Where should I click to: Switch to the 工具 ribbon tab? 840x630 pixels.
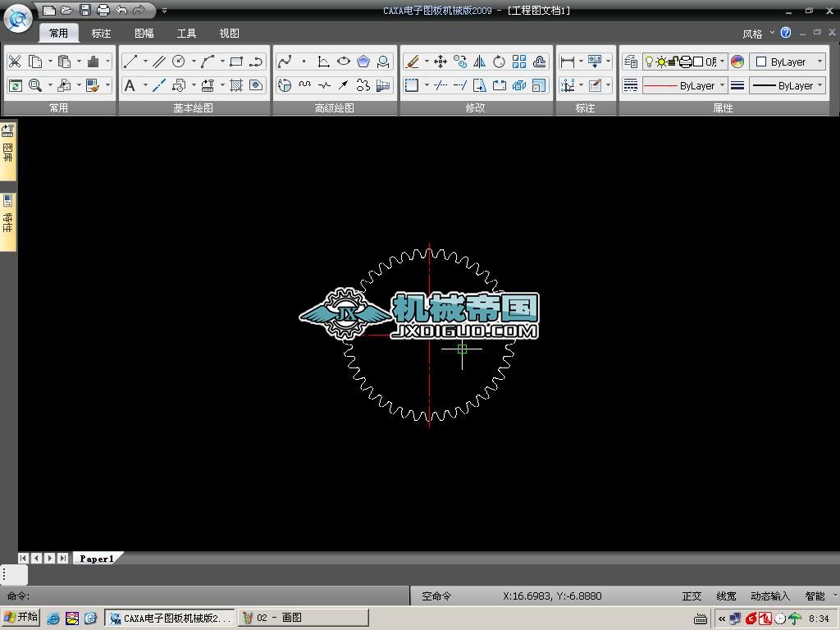point(186,33)
